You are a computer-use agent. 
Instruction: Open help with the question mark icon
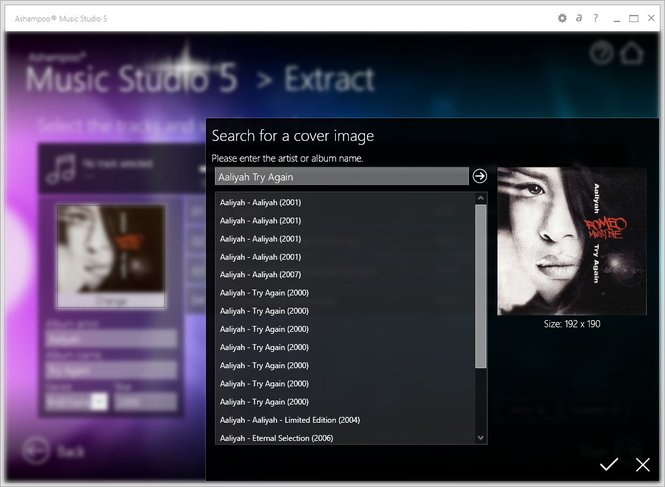(x=595, y=18)
